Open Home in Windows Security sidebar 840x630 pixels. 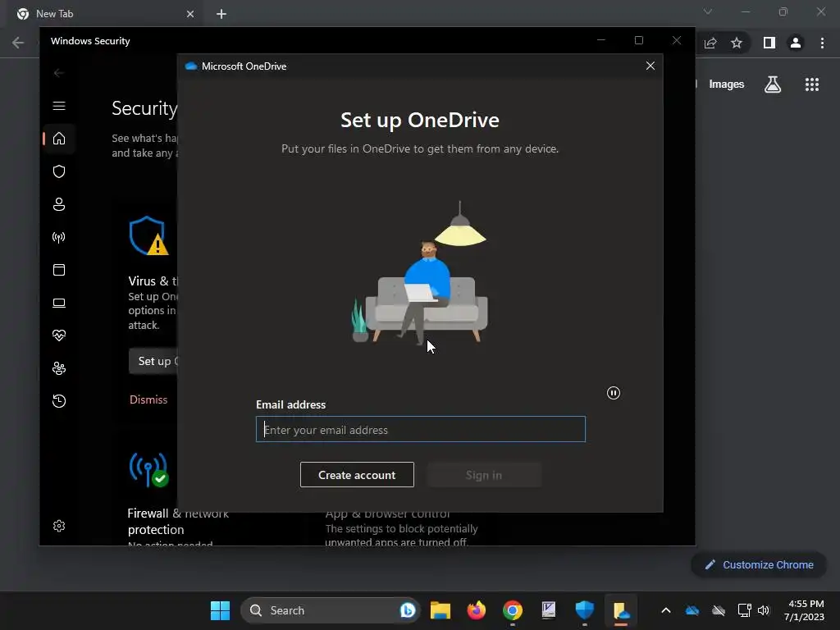(x=59, y=139)
